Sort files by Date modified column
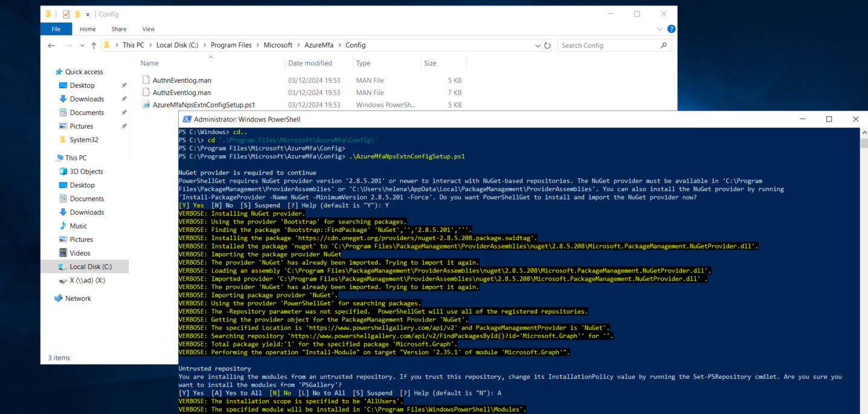The width and height of the screenshot is (868, 414). [310, 63]
